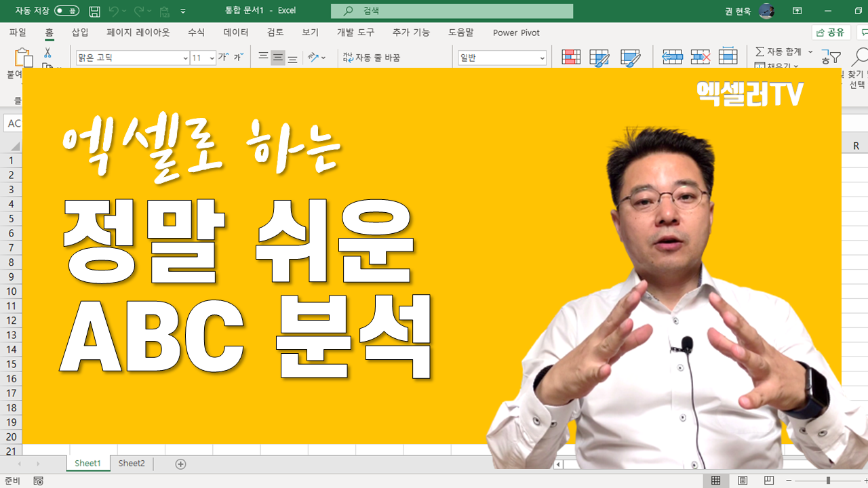
Task: Click the Paste clipboard icon
Action: pyautogui.click(x=23, y=58)
